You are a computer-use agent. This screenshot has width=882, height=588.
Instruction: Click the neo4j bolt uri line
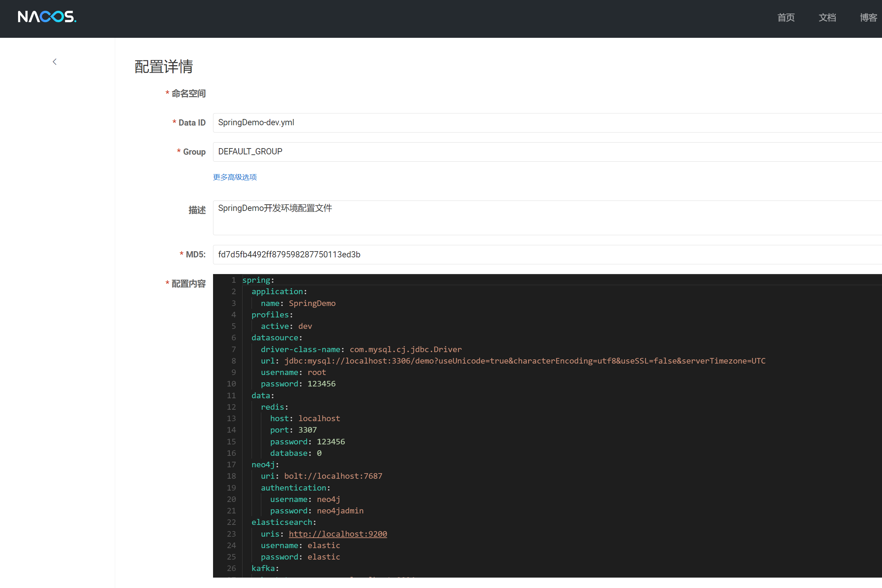321,476
